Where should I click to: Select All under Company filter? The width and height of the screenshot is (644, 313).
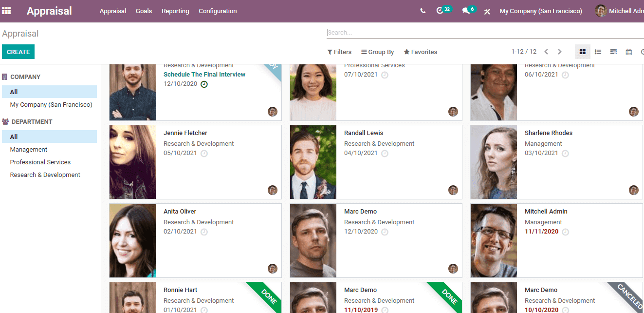pyautogui.click(x=49, y=92)
